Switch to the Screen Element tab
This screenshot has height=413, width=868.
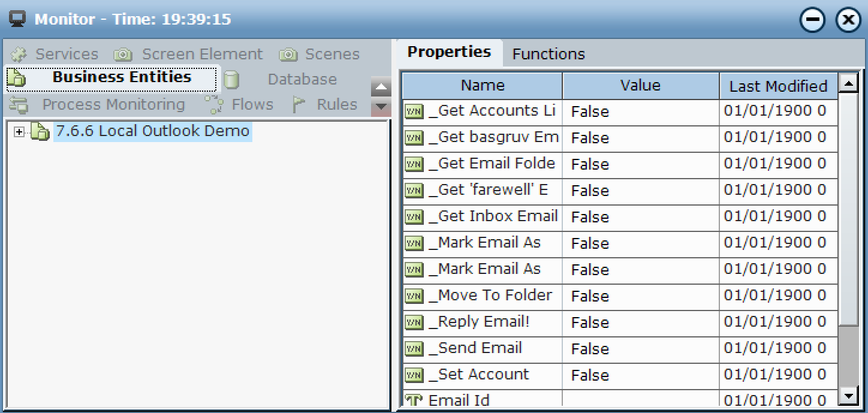201,55
